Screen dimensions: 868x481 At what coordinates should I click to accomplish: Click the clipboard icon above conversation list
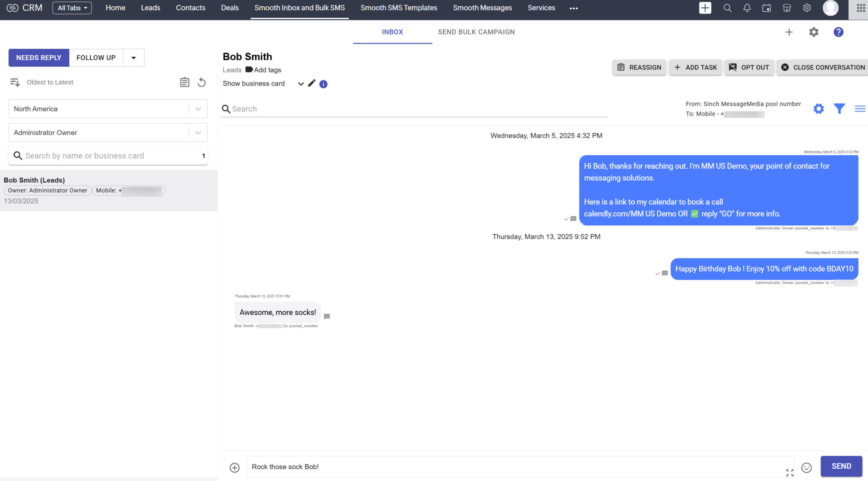pos(185,82)
